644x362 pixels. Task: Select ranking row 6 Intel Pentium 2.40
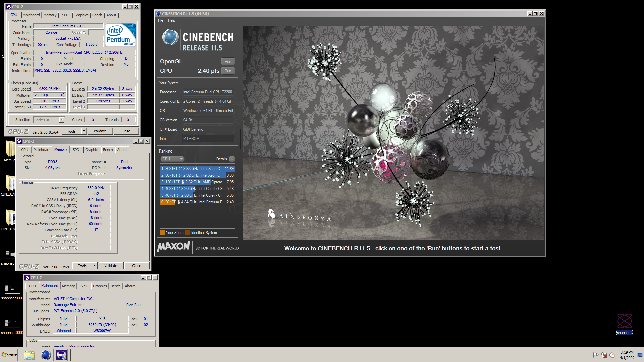pyautogui.click(x=198, y=202)
